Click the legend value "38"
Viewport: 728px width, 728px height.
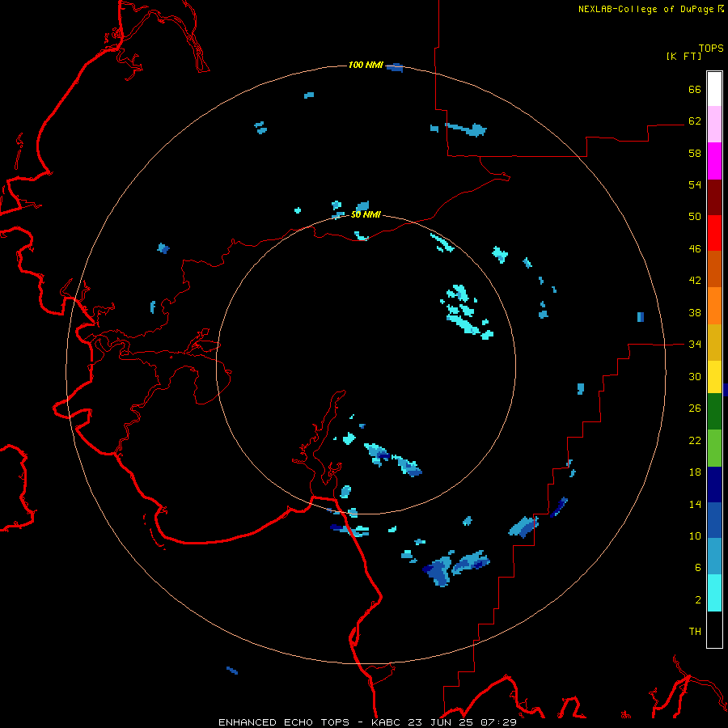click(695, 312)
